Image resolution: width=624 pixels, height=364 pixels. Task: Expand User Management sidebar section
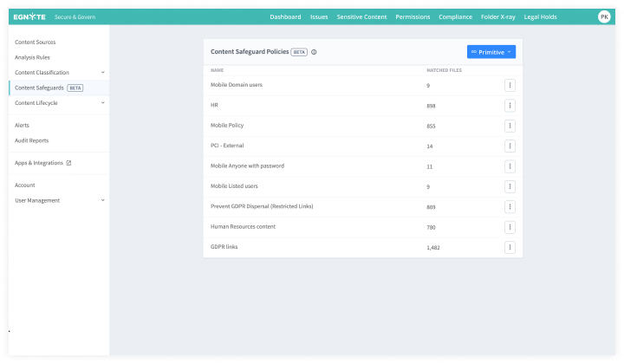click(x=102, y=200)
